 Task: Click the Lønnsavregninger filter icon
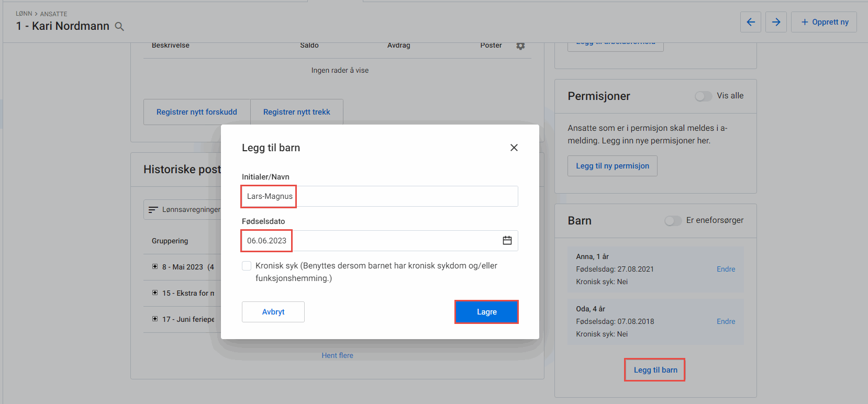point(153,210)
